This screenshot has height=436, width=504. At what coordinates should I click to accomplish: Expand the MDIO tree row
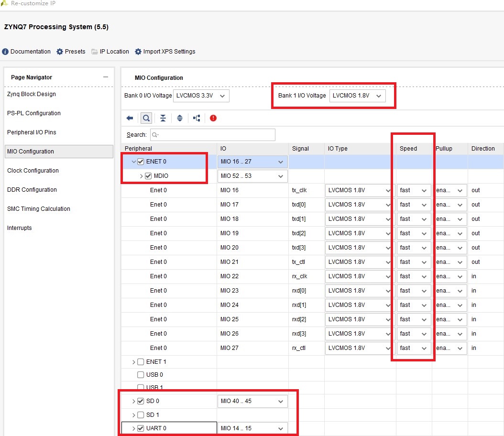pyautogui.click(x=141, y=176)
